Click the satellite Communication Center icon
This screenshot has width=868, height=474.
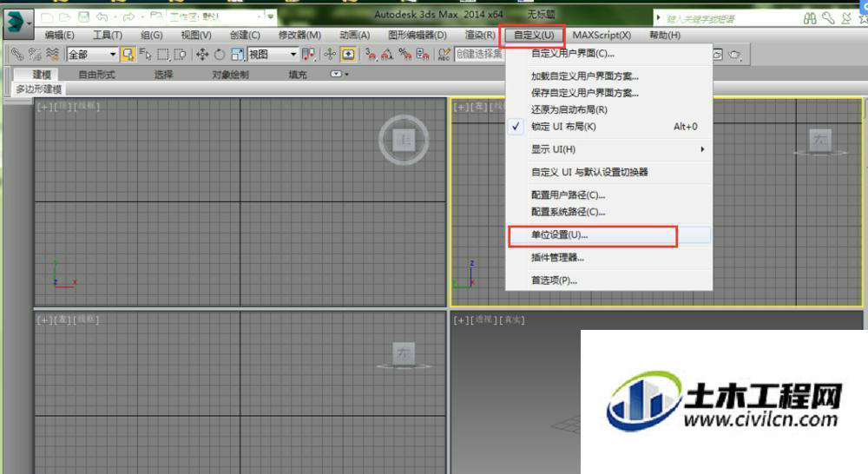(846, 18)
